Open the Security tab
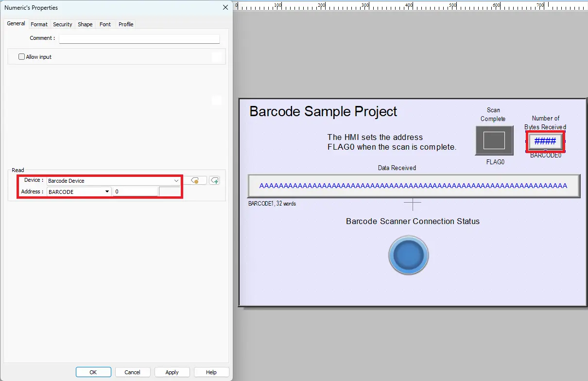 pyautogui.click(x=62, y=24)
